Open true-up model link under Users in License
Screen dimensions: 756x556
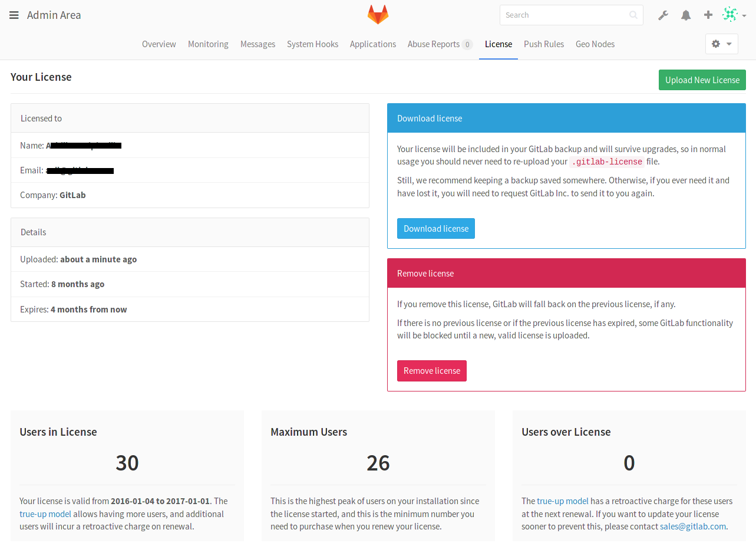(45, 514)
